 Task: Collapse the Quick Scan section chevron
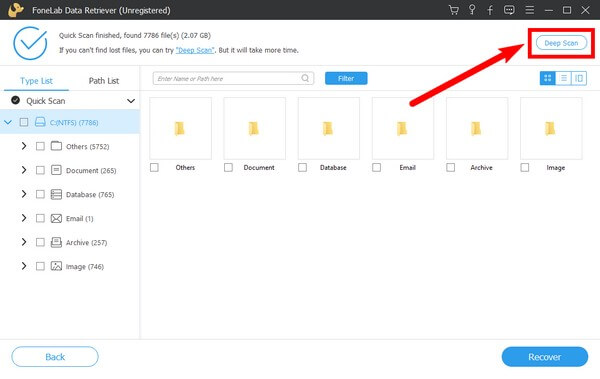(x=131, y=101)
